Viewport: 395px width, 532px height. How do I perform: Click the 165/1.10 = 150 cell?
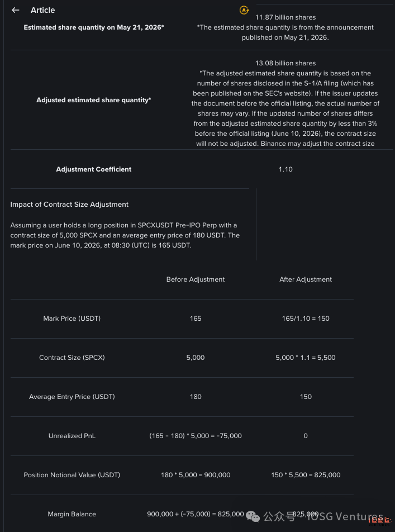[x=306, y=319]
